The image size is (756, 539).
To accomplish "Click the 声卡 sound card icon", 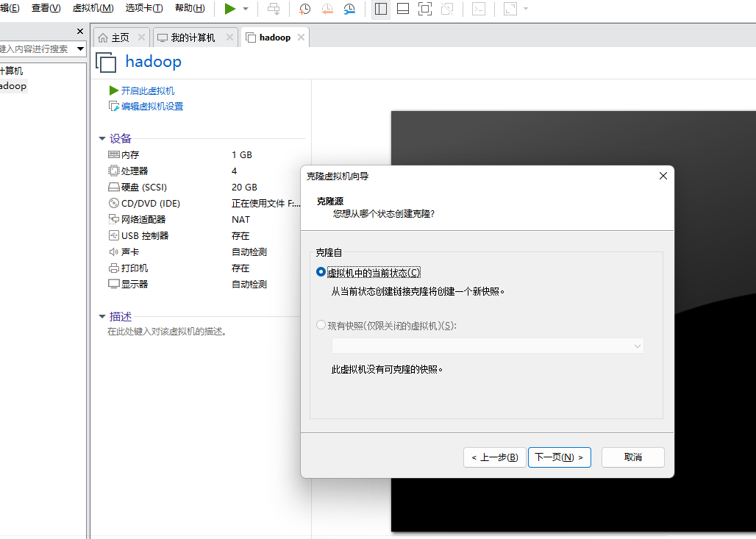I will point(114,251).
